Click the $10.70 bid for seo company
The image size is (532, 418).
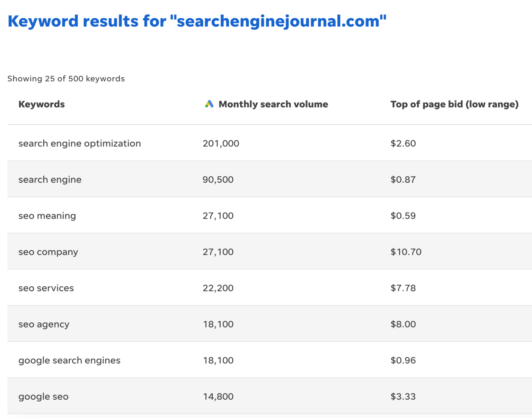tap(406, 252)
